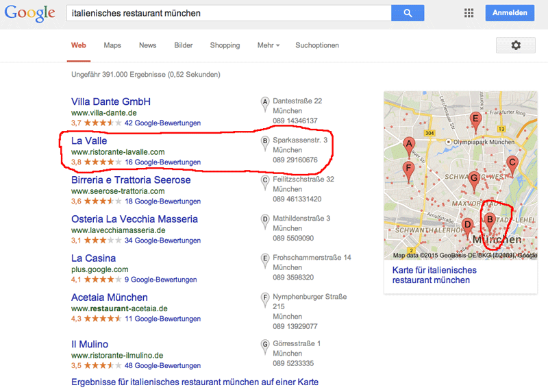
Task: Click list marker E for Frohschammerstraße 14
Action: (x=265, y=260)
